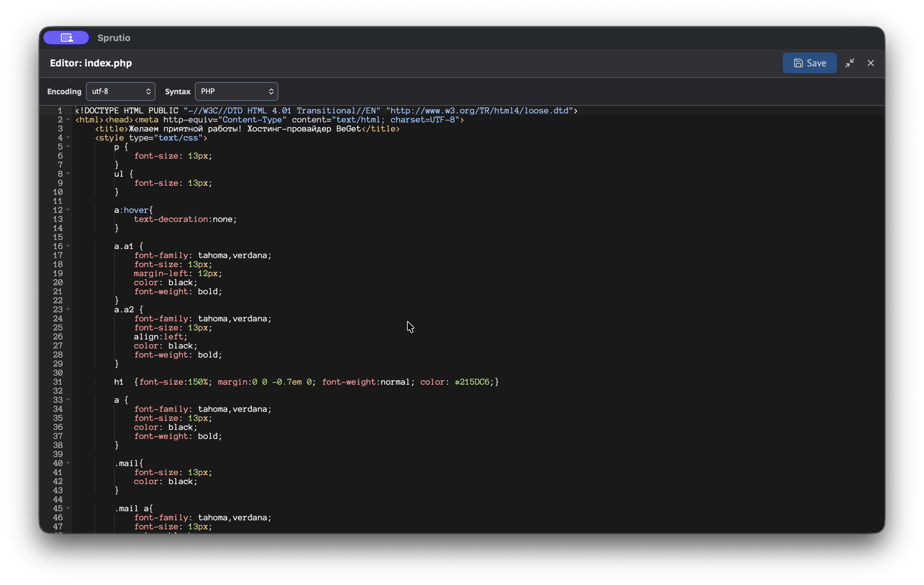This screenshot has height=585, width=924.
Task: Click line number 1 in the gutter
Action: point(59,111)
